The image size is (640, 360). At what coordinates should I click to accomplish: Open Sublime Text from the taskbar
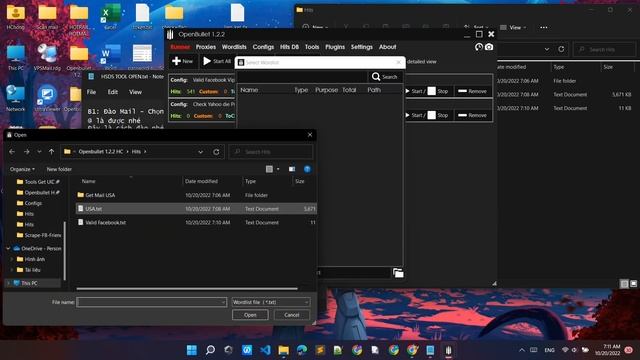(x=320, y=350)
